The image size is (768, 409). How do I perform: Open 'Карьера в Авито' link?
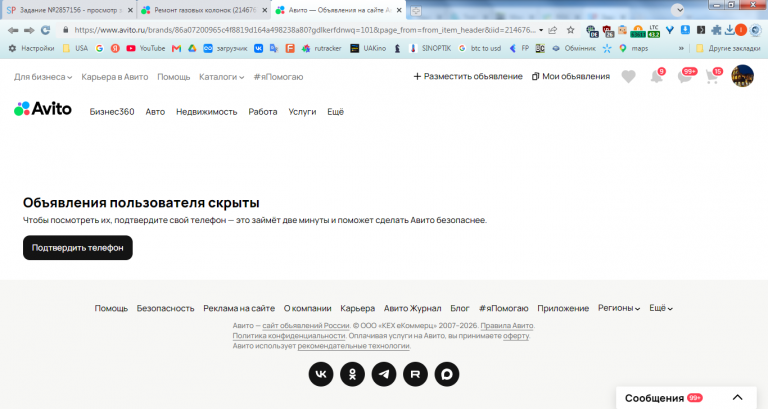pyautogui.click(x=115, y=77)
